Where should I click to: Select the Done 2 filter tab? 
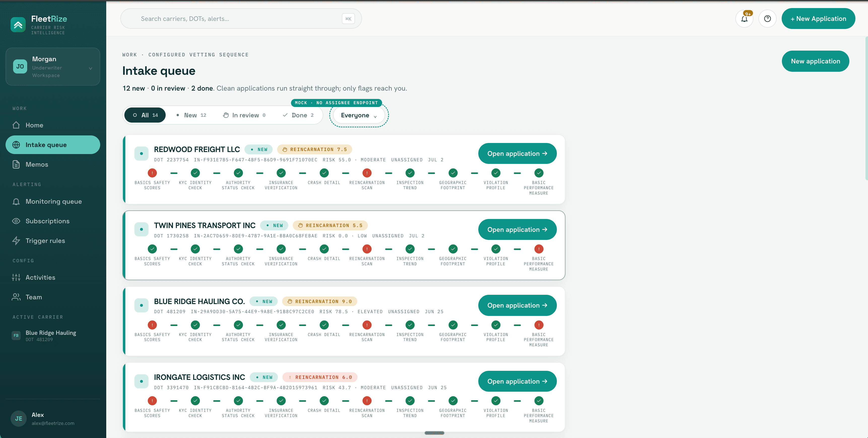pos(298,115)
